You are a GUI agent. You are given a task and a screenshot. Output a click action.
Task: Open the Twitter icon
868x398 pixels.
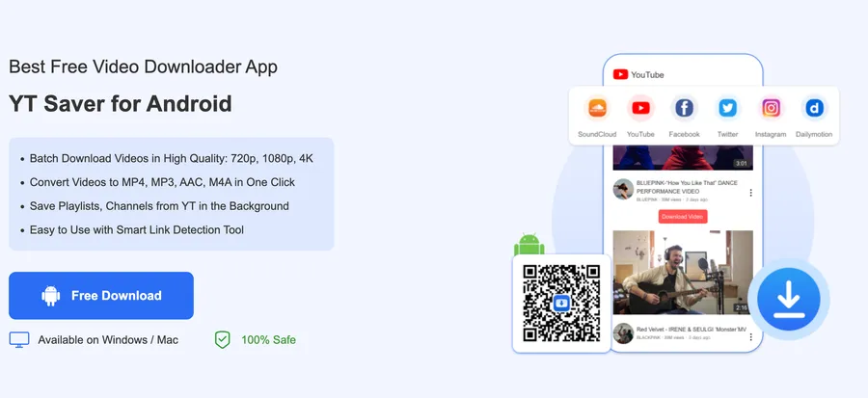point(727,108)
